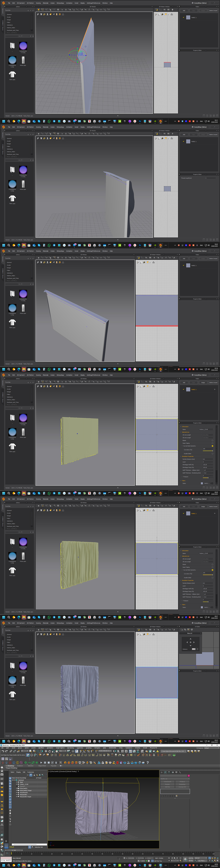The width and height of the screenshot is (220, 868).
Task: Click the Move UV down arrow
Action: pyautogui.click(x=191, y=646)
